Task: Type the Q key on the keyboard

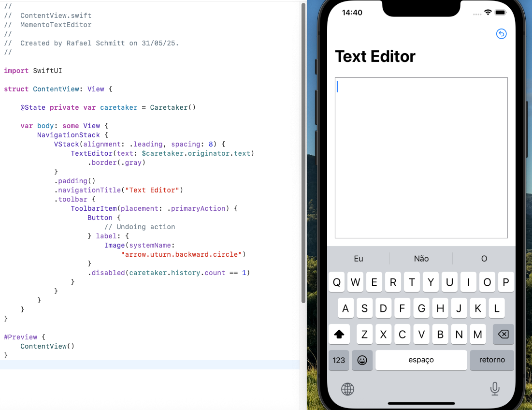Action: click(x=337, y=282)
